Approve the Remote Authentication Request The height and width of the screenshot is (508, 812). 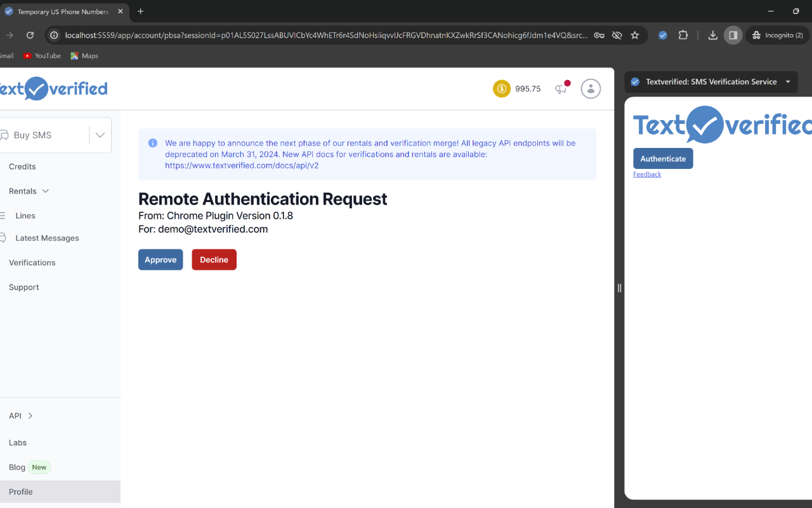coord(160,259)
